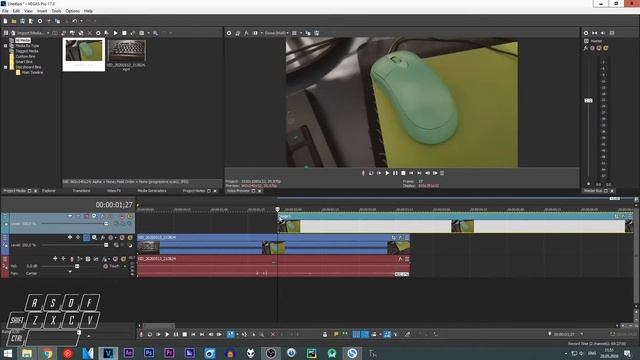Insert a marker from timeline toolbar
The width and height of the screenshot is (640, 360).
(336, 334)
